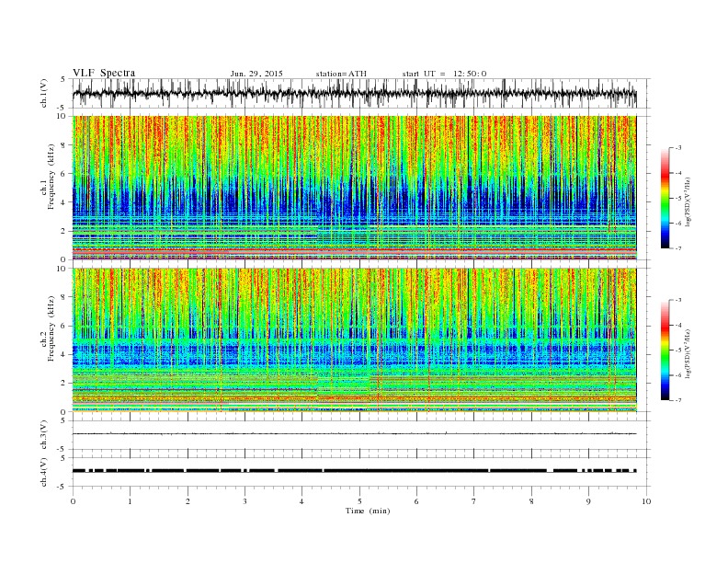Click time axis tick label "3"
The width and height of the screenshot is (728, 563).
[x=245, y=501]
